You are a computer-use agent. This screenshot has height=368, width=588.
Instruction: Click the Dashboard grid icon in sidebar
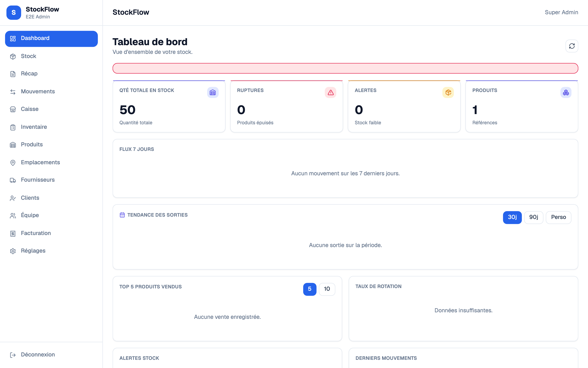[x=13, y=38]
